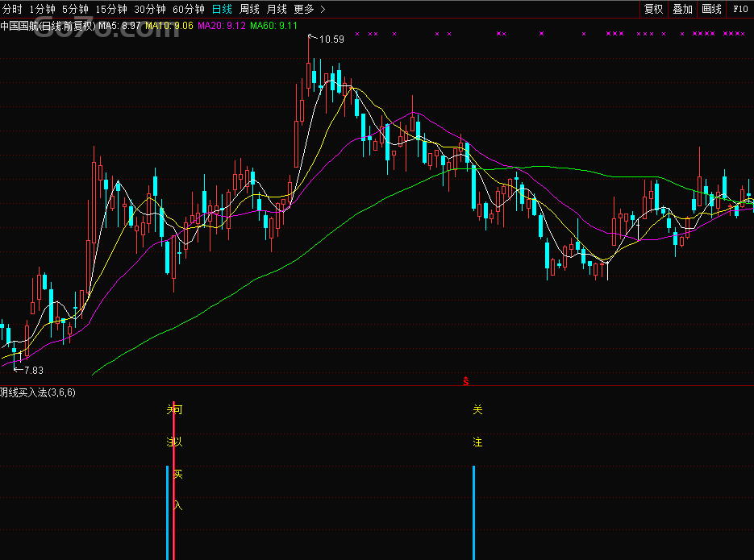This screenshot has width=754, height=560.
Task: Open the 复权 price adjustment menu
Action: point(653,10)
